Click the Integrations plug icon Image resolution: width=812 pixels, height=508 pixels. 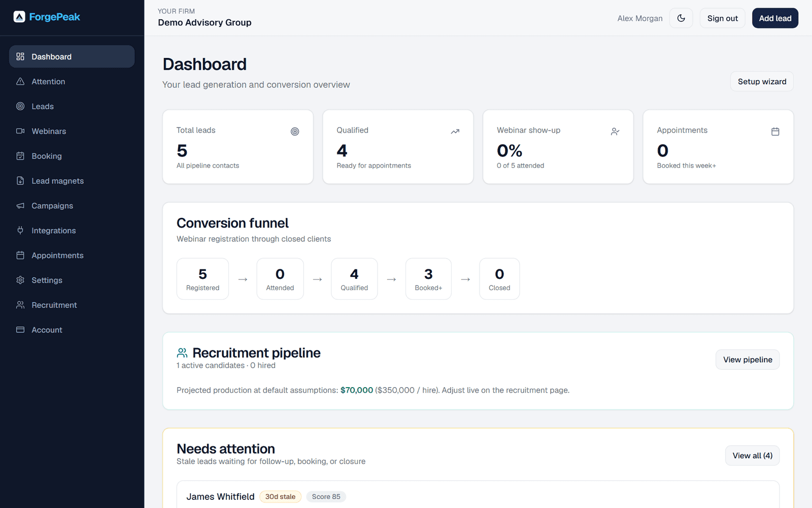pyautogui.click(x=20, y=230)
